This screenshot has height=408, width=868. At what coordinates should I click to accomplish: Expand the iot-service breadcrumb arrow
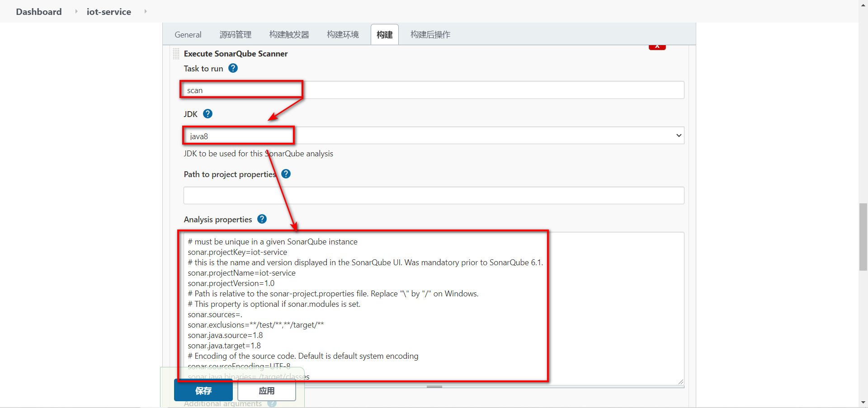146,11
